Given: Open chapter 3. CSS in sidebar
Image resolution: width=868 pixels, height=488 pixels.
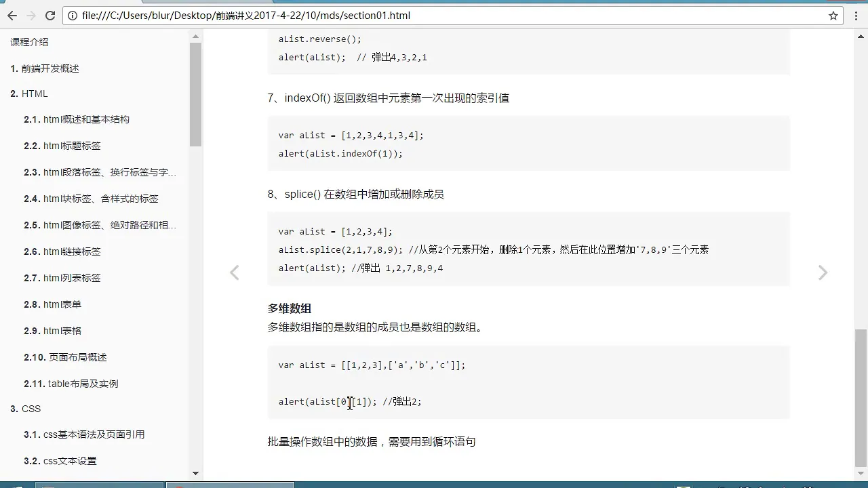Looking at the screenshot, I should [x=26, y=409].
